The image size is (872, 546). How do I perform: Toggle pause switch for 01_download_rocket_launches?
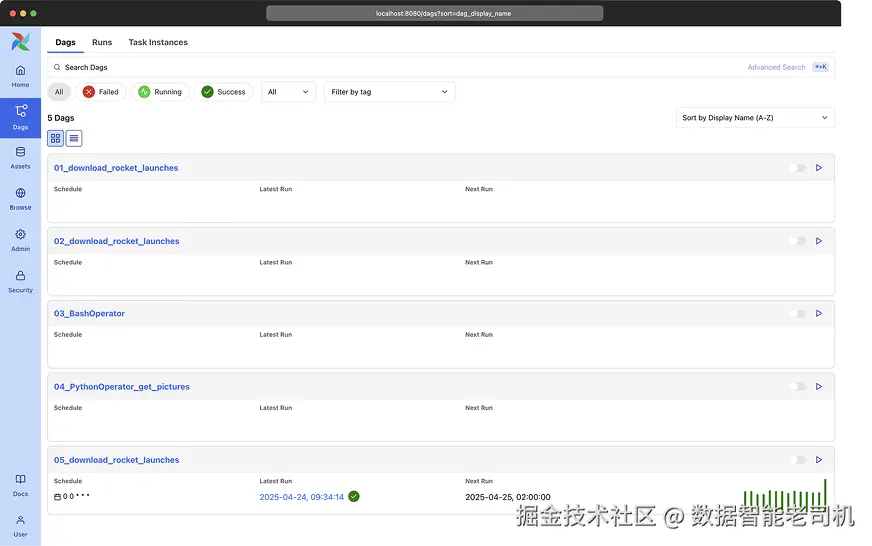[x=797, y=168]
